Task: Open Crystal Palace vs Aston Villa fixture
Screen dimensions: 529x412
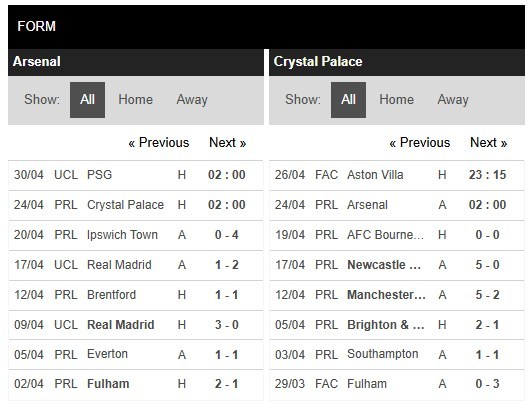Action: (397, 175)
